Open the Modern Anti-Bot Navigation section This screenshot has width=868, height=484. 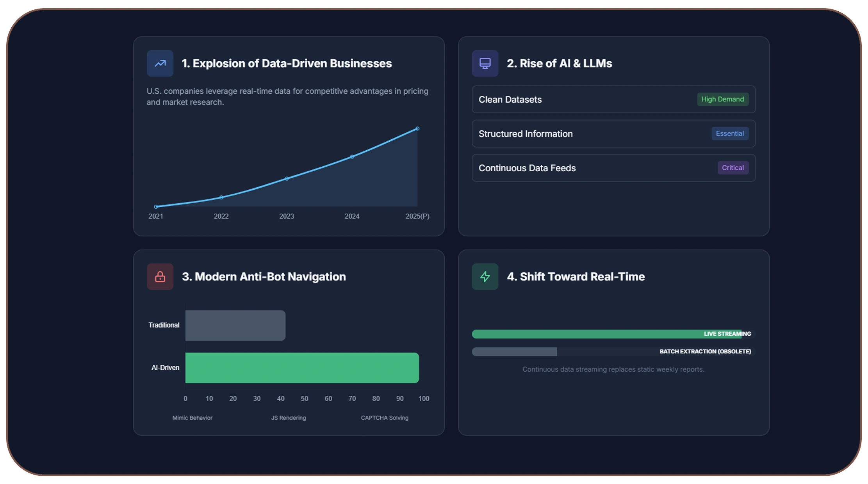(264, 276)
